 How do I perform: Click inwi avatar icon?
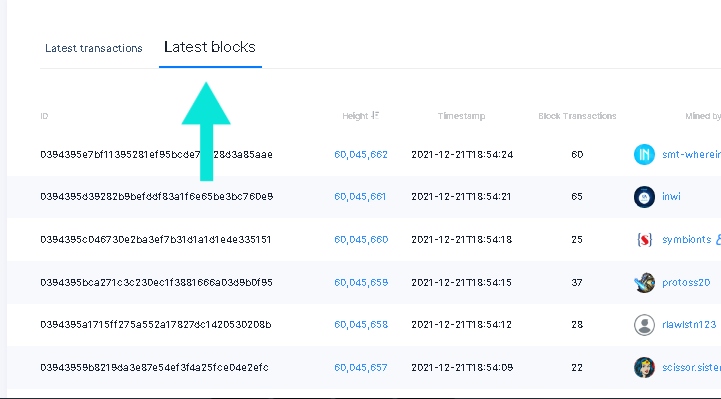click(644, 196)
